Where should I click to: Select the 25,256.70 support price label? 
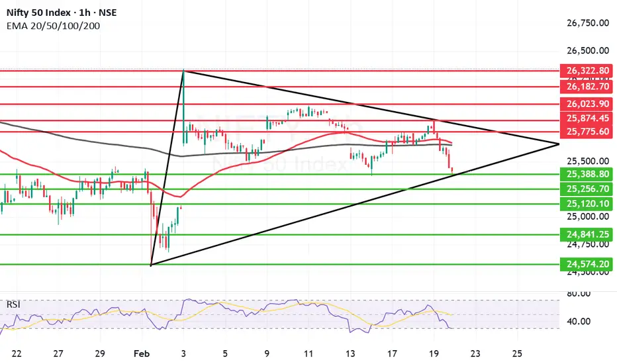pyautogui.click(x=587, y=189)
